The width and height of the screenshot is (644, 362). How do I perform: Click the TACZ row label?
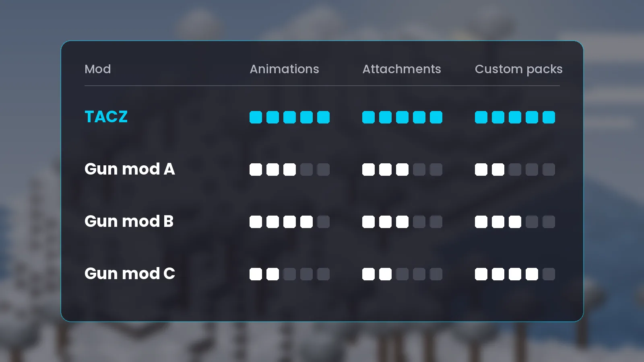106,117
